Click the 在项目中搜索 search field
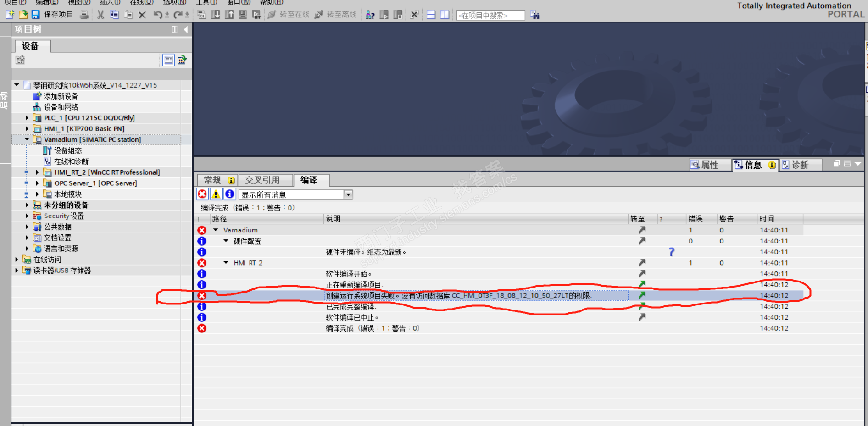The height and width of the screenshot is (426, 868). point(490,15)
